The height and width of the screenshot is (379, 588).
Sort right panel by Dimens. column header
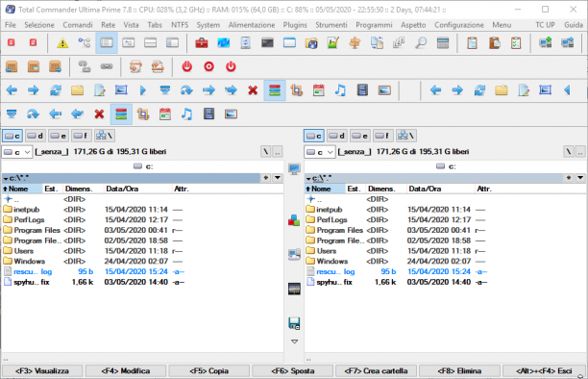[x=385, y=189]
